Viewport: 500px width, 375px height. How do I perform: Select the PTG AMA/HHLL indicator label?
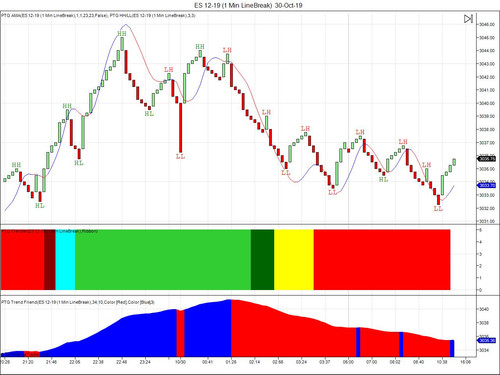coord(99,16)
